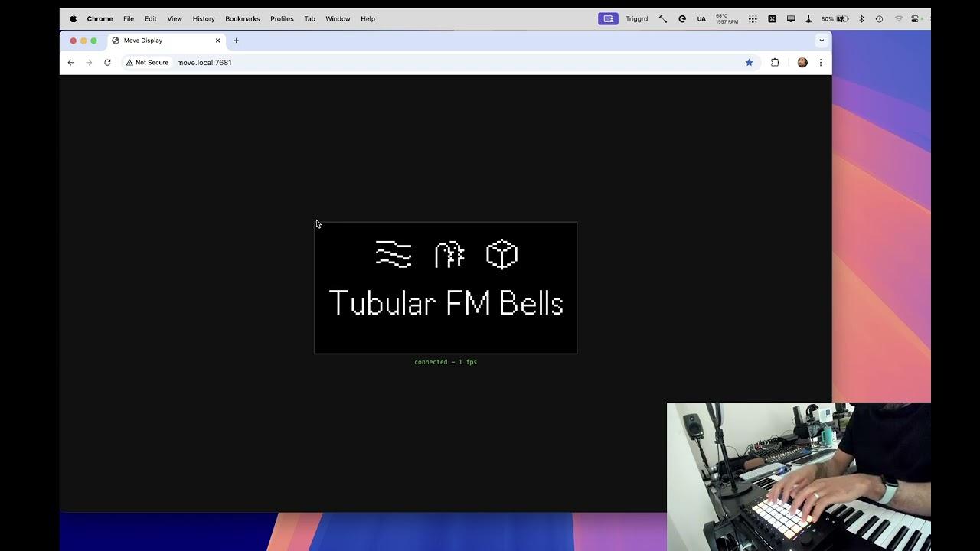Viewport: 980px width, 551px height.
Task: Click the hammer menu bar icon
Action: (x=662, y=18)
